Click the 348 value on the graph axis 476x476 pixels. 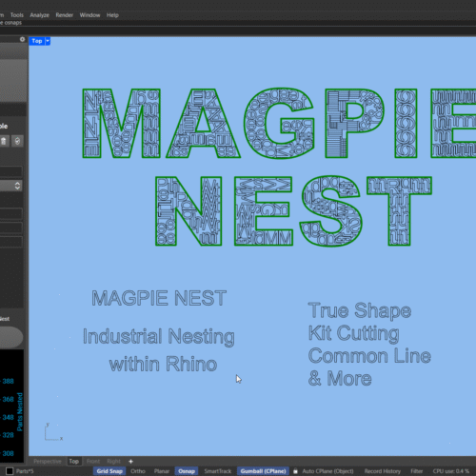8,417
